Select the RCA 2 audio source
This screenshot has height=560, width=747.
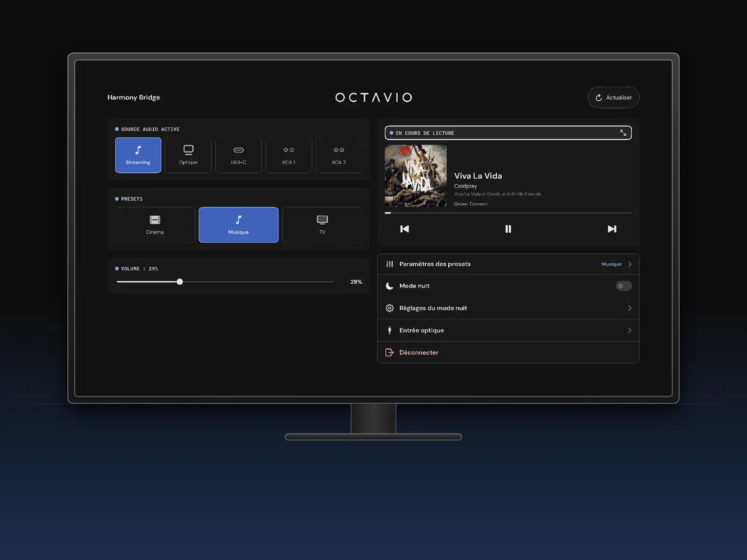pyautogui.click(x=339, y=155)
